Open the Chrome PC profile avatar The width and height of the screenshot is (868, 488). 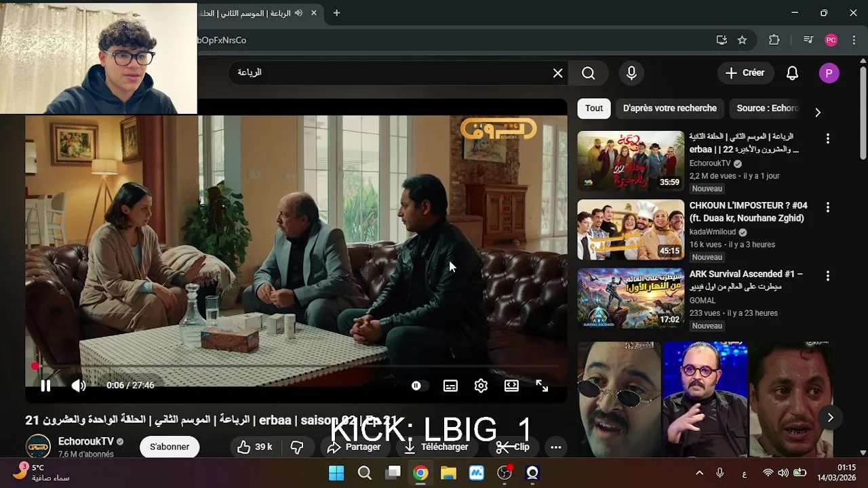click(x=831, y=40)
